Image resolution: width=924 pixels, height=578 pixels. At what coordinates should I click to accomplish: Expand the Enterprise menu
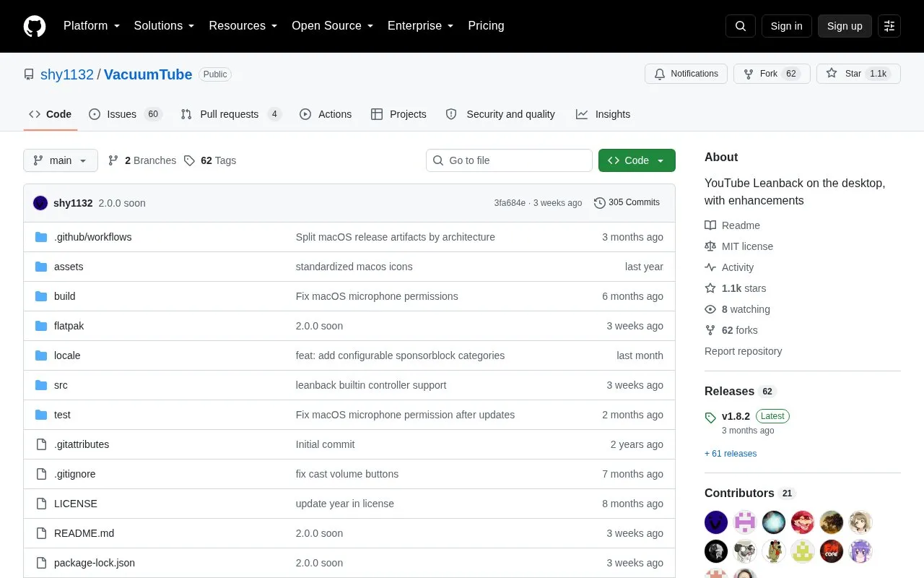[421, 26]
